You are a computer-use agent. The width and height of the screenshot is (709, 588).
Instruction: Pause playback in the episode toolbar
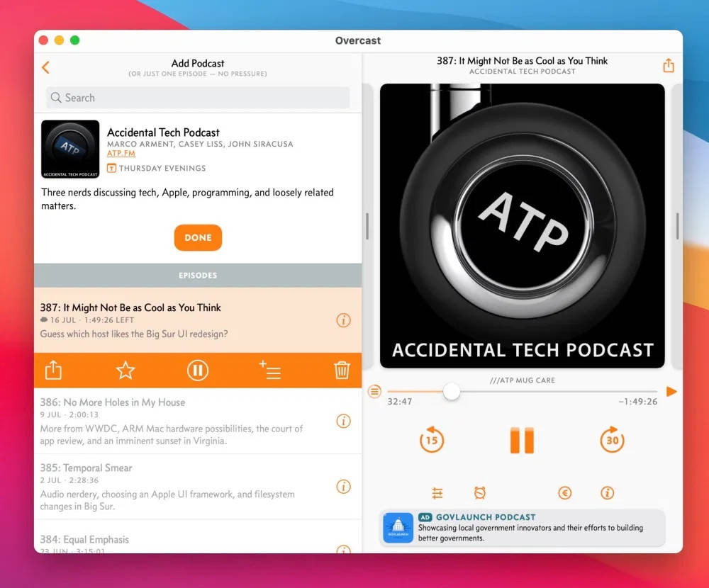click(x=198, y=370)
